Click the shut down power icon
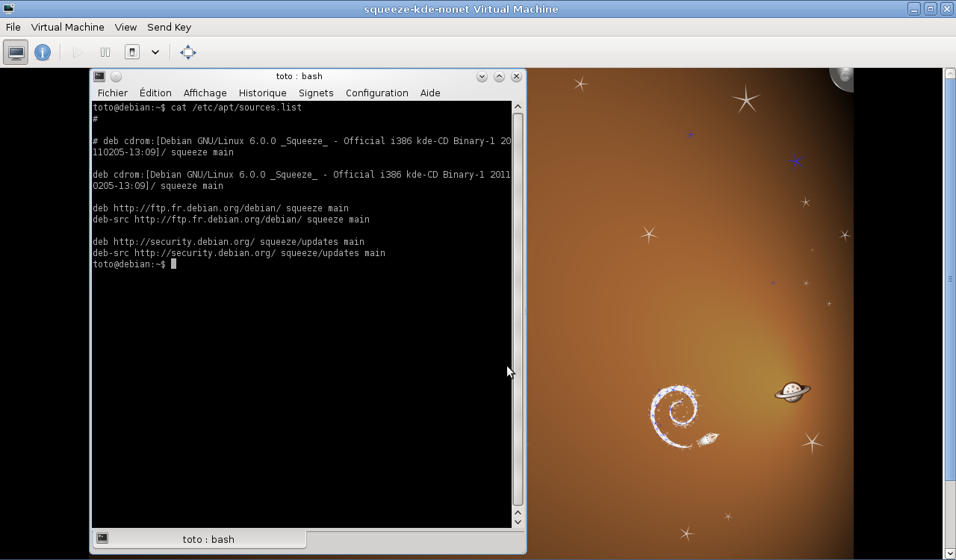The height and width of the screenshot is (560, 956). pos(132,52)
